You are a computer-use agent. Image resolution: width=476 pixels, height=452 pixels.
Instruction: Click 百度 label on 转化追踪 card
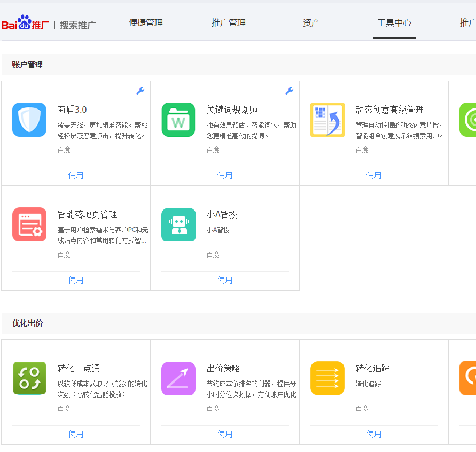point(362,409)
